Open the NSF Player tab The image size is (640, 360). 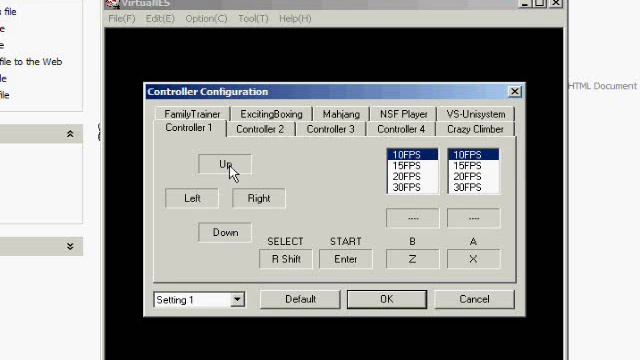(403, 114)
